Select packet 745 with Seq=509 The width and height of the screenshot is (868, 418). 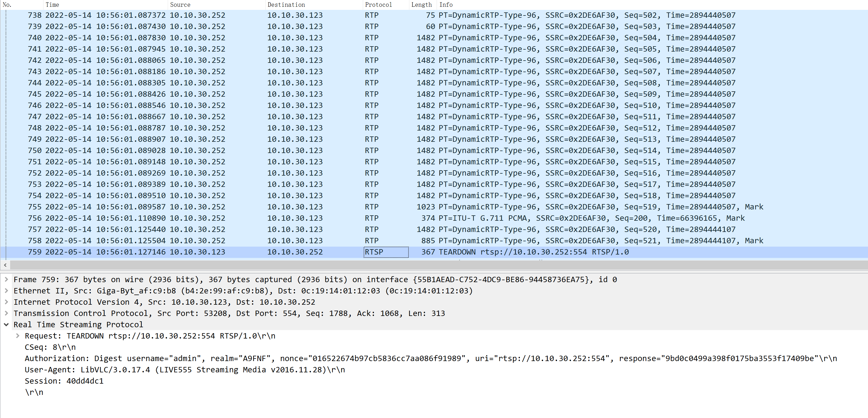434,94
